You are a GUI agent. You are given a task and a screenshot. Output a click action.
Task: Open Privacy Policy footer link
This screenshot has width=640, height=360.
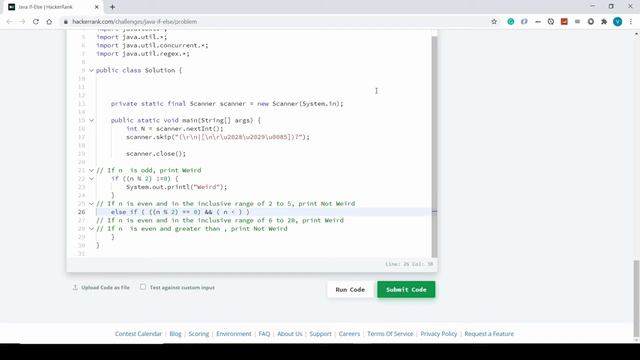[439, 333]
